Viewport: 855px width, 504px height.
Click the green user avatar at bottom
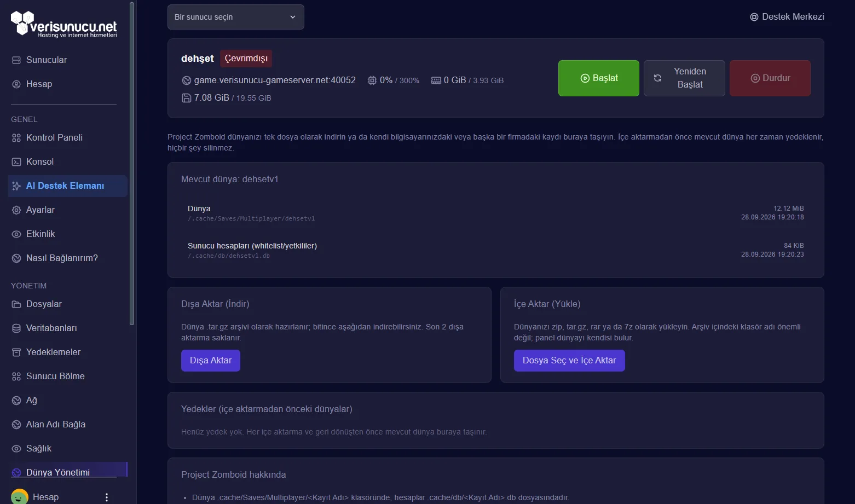[20, 496]
